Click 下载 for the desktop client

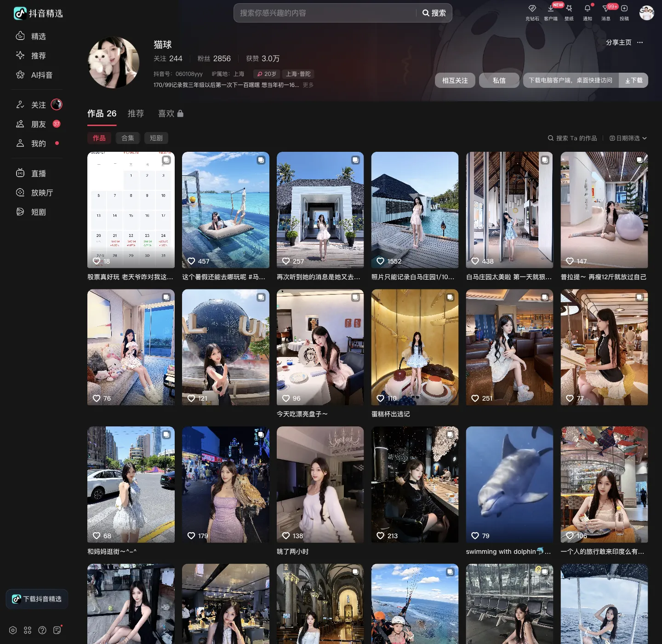pyautogui.click(x=633, y=80)
